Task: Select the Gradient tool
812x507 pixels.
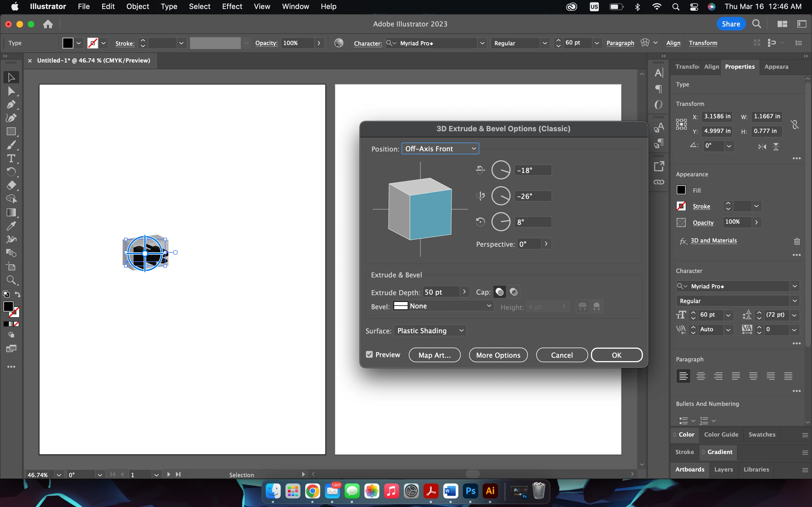Action: 11,213
